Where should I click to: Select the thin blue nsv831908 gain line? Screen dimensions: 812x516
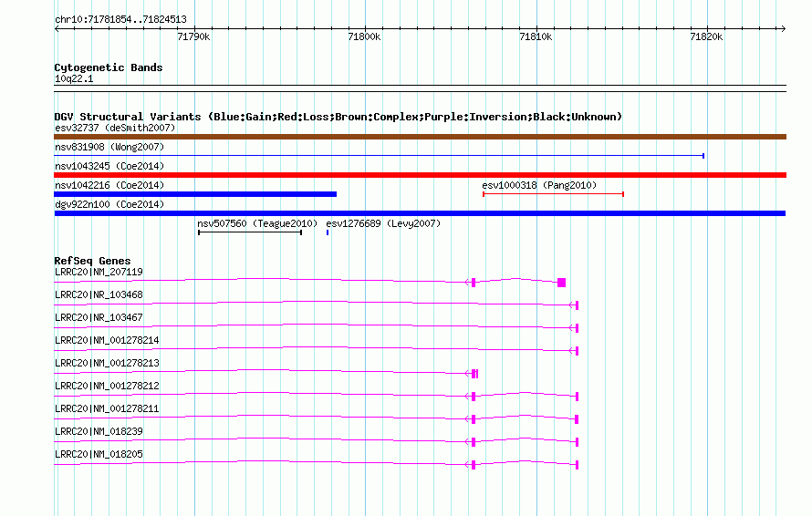[379, 156]
